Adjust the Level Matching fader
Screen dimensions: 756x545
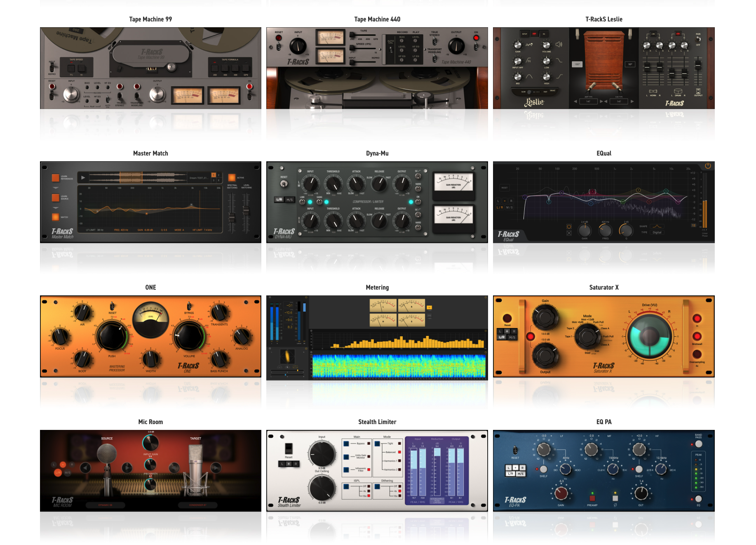pos(246,211)
